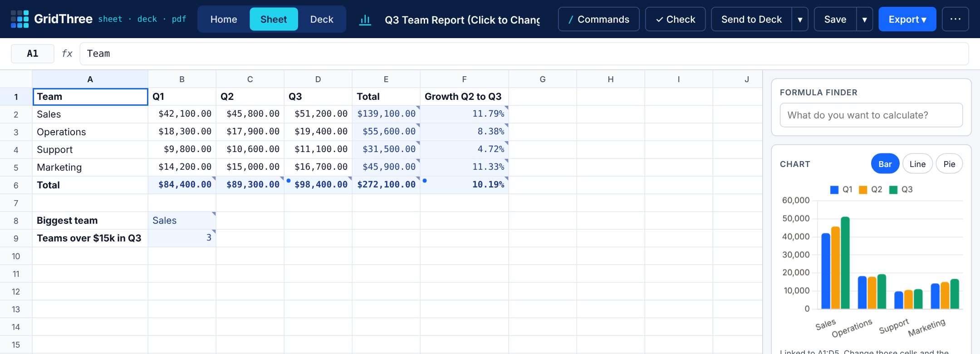Click the formula bar input showing Team

(524, 54)
